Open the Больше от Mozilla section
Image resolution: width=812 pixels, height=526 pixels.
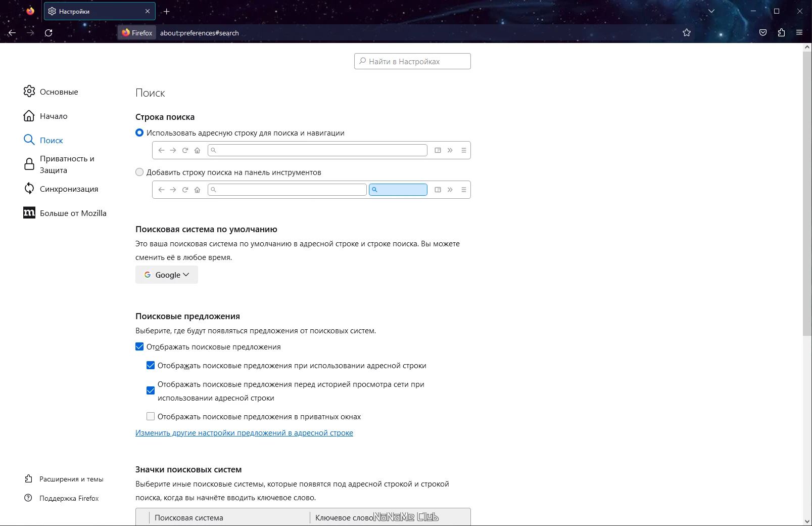coord(73,213)
